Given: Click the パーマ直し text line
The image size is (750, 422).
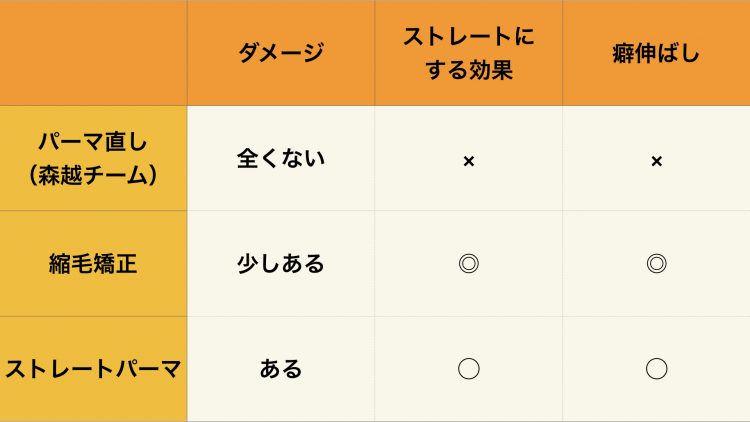Looking at the screenshot, I should coord(93,142).
